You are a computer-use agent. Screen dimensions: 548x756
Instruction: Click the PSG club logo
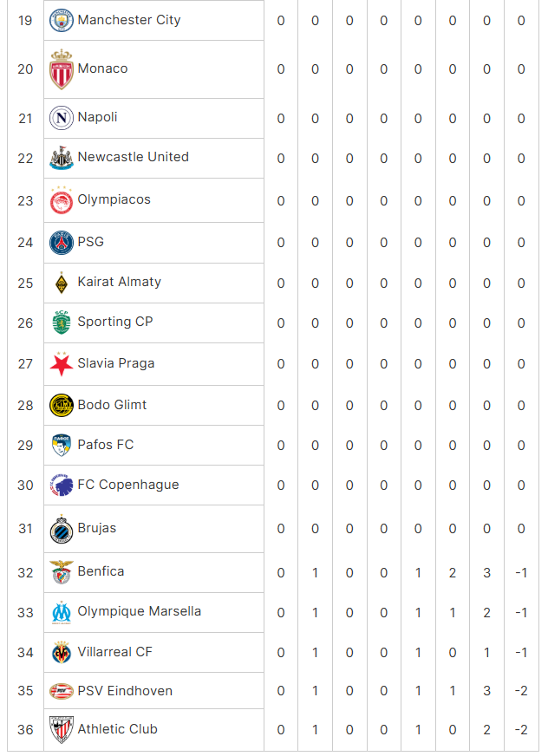coord(62,243)
